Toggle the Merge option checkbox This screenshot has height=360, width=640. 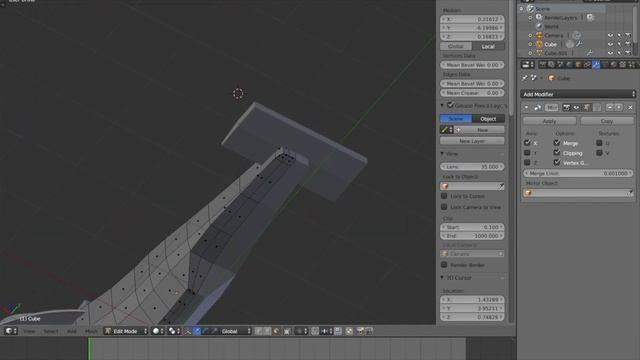pyautogui.click(x=557, y=143)
